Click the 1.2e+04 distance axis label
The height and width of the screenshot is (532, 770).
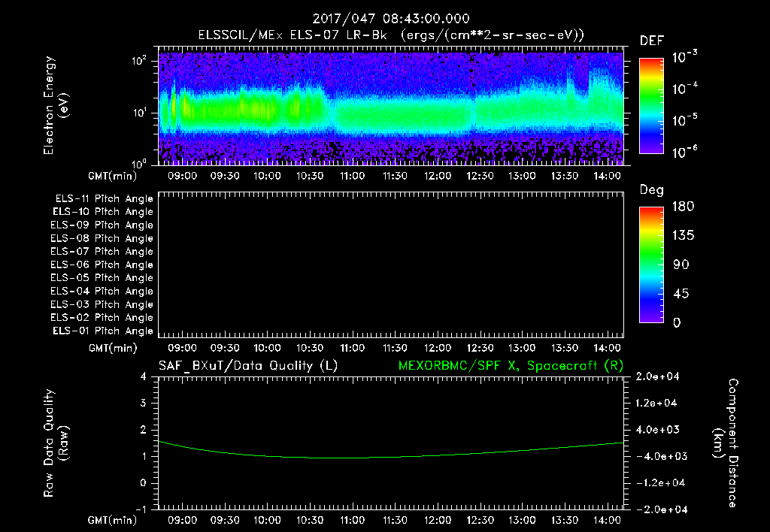coord(657,403)
